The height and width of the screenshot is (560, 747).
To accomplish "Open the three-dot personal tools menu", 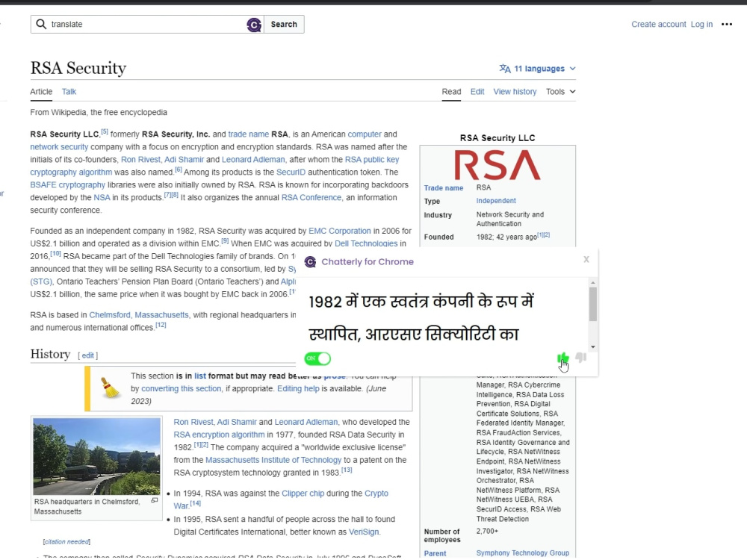I will click(x=727, y=25).
